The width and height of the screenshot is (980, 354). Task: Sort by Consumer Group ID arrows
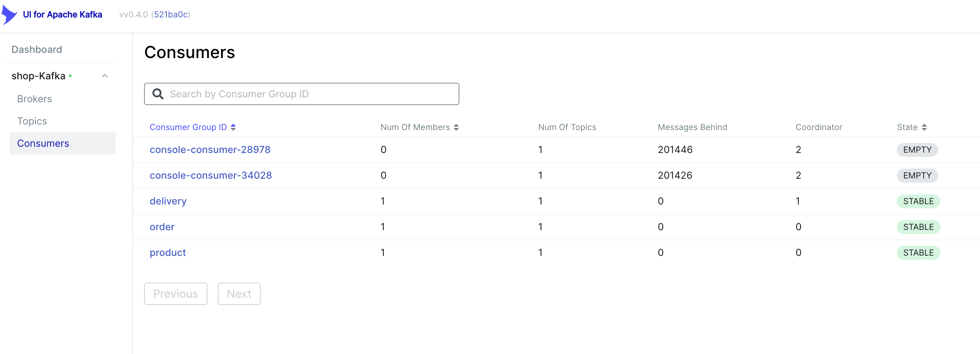coord(233,127)
